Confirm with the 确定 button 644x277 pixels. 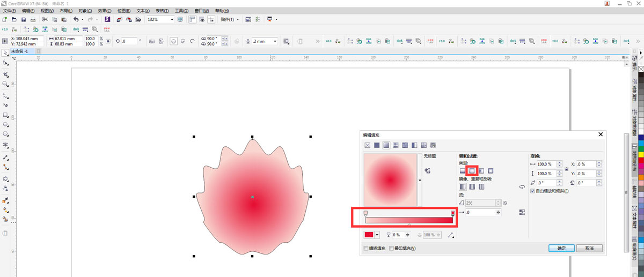tap(561, 248)
